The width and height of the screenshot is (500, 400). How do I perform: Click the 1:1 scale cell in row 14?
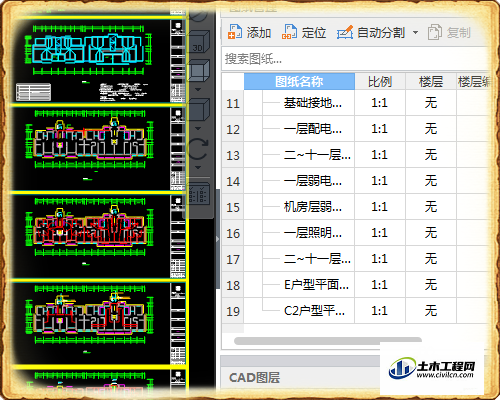380,181
